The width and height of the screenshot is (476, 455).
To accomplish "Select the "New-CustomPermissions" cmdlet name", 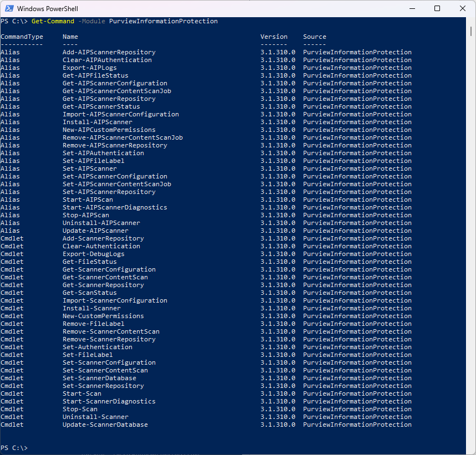I will pyautogui.click(x=103, y=316).
